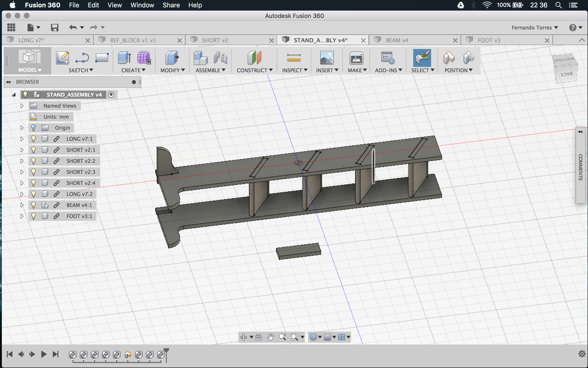
Task: Toggle visibility bulb for Origin folder
Action: click(34, 128)
